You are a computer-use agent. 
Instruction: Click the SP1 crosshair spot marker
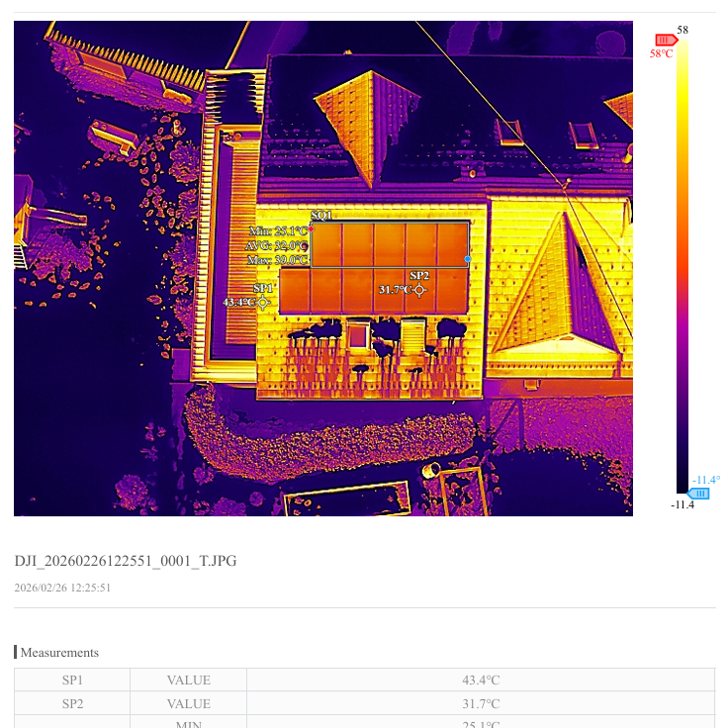[262, 303]
